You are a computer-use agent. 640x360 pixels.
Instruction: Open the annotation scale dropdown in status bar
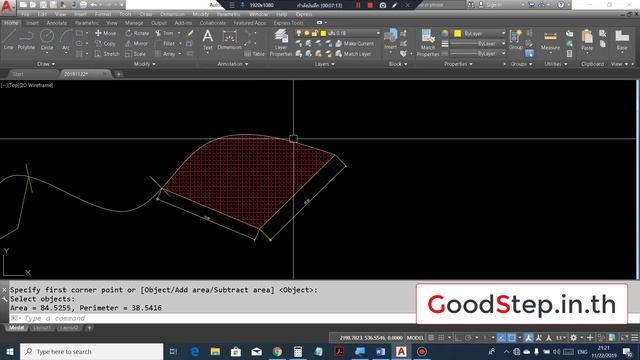[561, 338]
